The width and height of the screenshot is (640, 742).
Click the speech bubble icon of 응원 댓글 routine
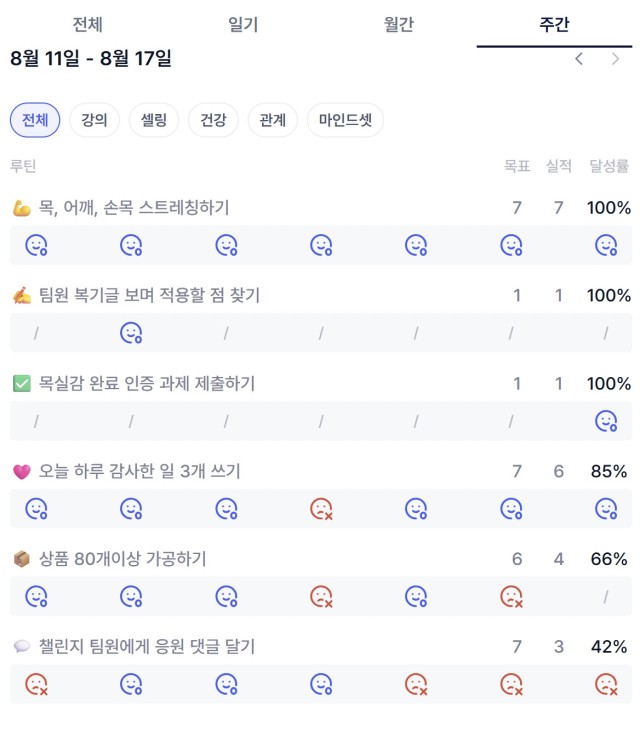click(22, 646)
